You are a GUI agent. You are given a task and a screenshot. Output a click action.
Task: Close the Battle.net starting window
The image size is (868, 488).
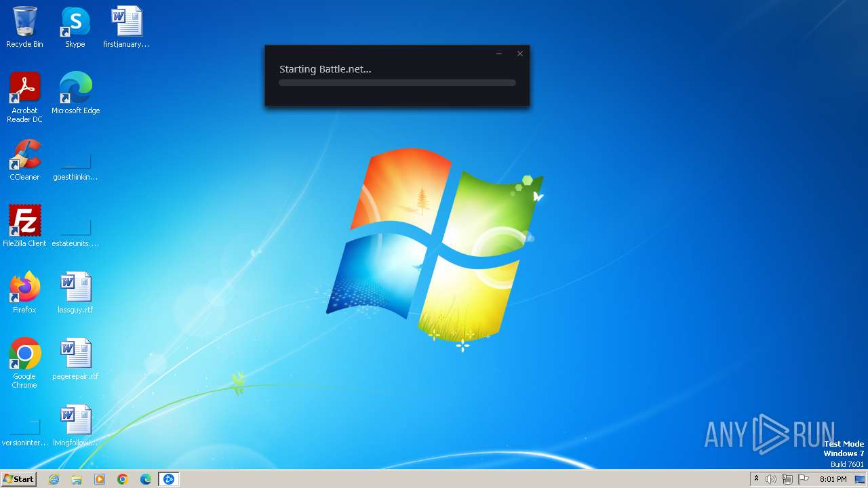click(x=520, y=54)
